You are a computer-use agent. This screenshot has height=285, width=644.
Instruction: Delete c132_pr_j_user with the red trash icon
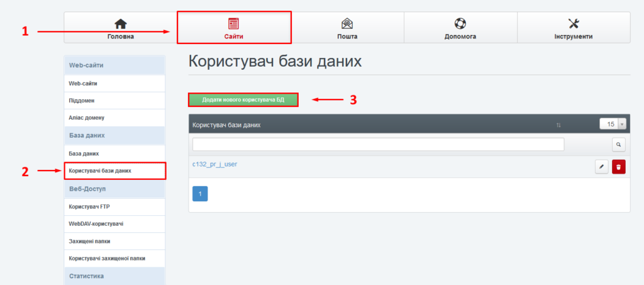(x=618, y=167)
